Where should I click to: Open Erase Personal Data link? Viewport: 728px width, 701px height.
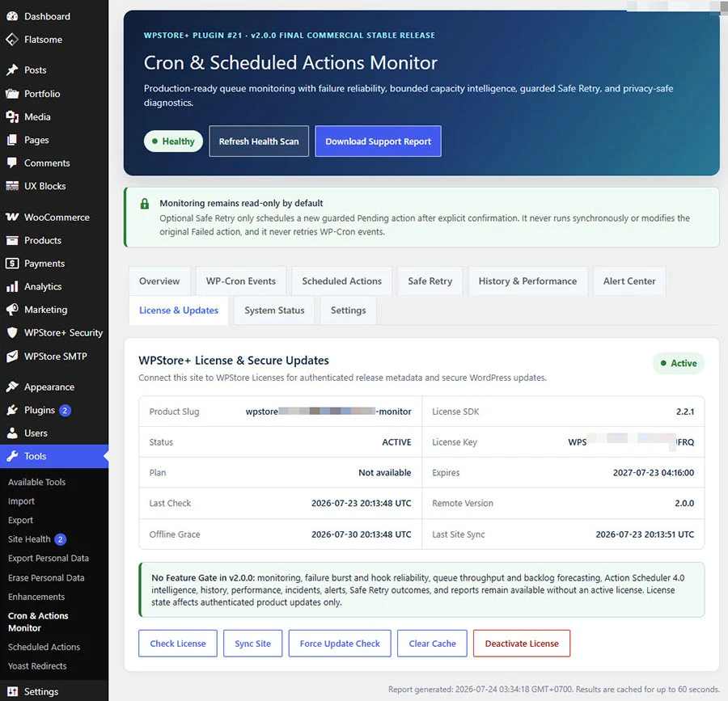(x=46, y=577)
